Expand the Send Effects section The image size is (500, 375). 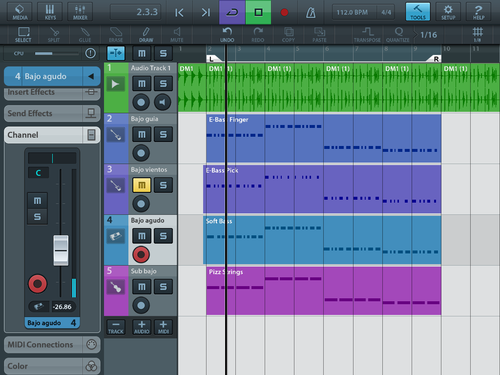pos(52,114)
